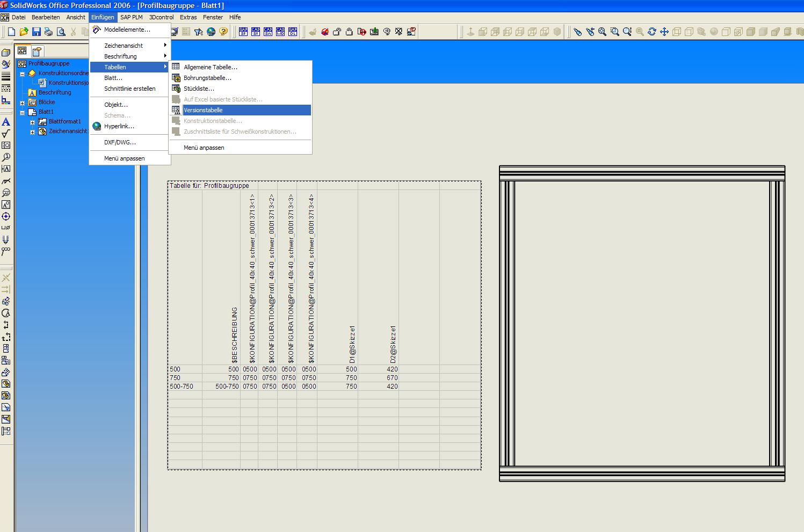Viewport: 804px width, 532px height.
Task: Select the Note 'A' annotation tool
Action: pyautogui.click(x=6, y=122)
